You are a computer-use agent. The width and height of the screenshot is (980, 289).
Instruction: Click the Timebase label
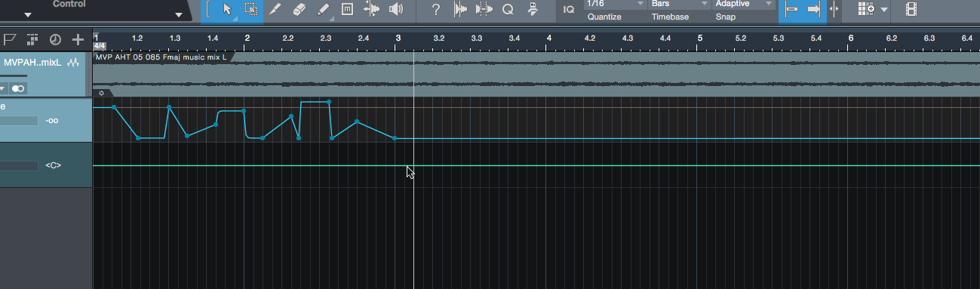(x=671, y=16)
